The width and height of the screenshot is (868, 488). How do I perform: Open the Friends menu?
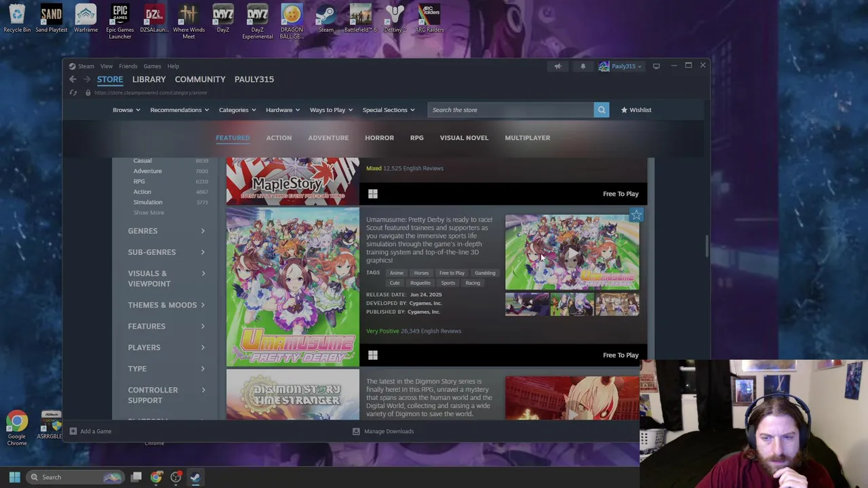(128, 66)
